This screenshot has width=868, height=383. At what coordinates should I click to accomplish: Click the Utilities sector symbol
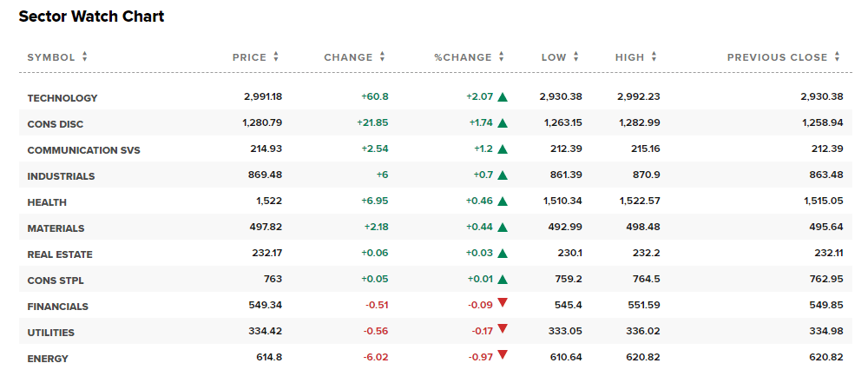pyautogui.click(x=51, y=333)
